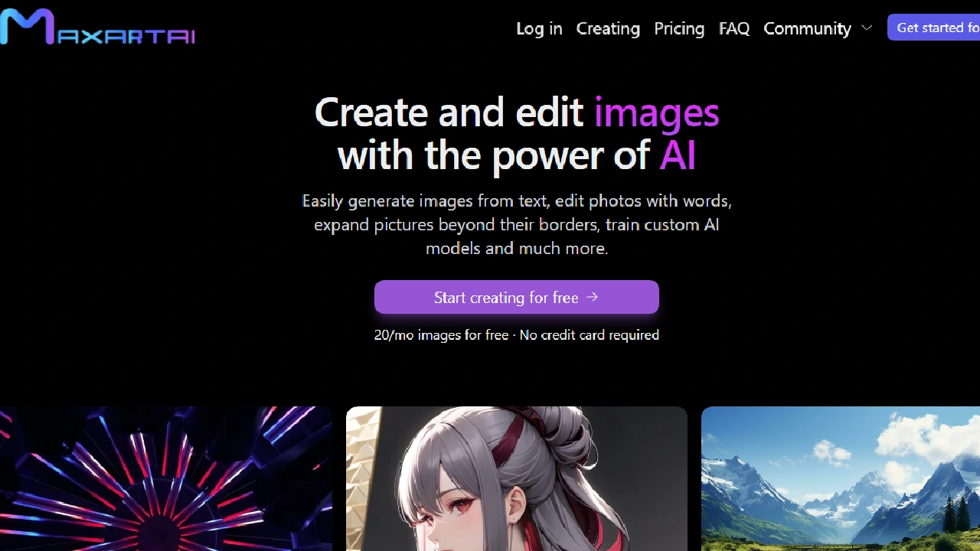980x551 pixels.
Task: Click the hero description paragraph
Action: pos(517,224)
